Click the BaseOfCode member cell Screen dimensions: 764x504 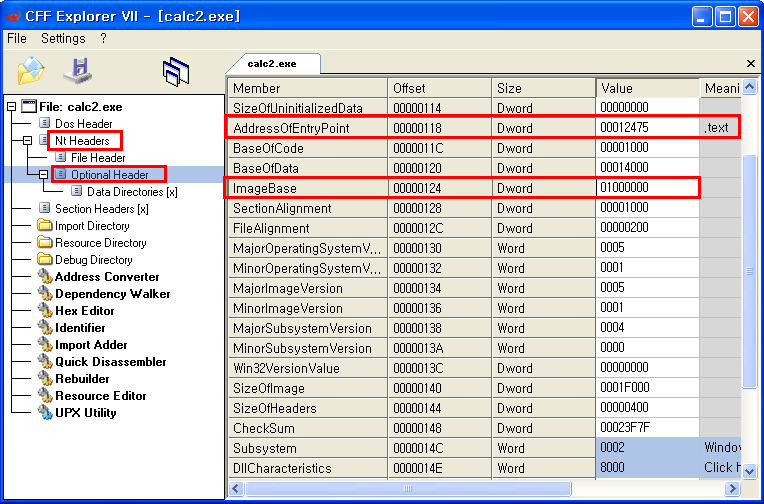[x=307, y=148]
